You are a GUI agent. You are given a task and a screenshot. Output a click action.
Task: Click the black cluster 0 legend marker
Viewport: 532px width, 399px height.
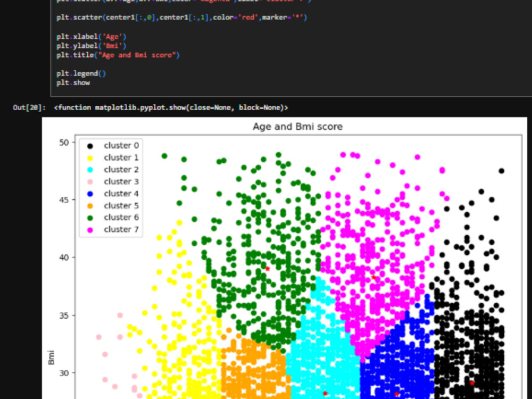pos(90,146)
